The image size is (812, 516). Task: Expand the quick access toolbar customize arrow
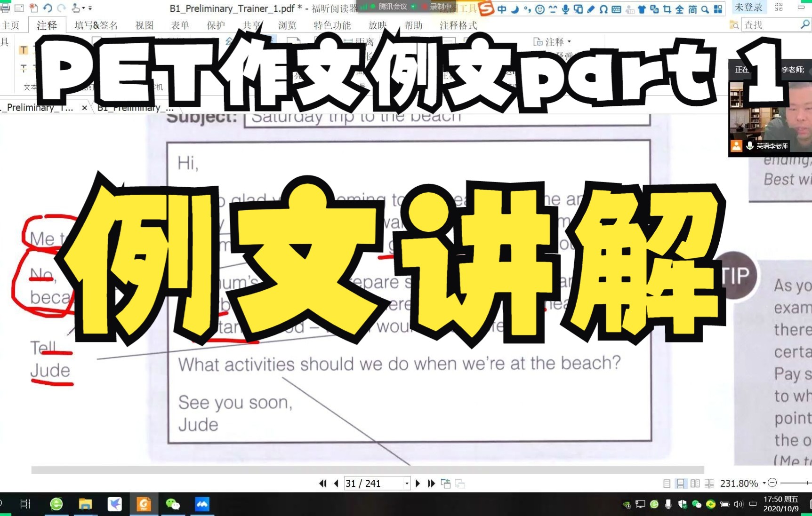click(x=90, y=8)
